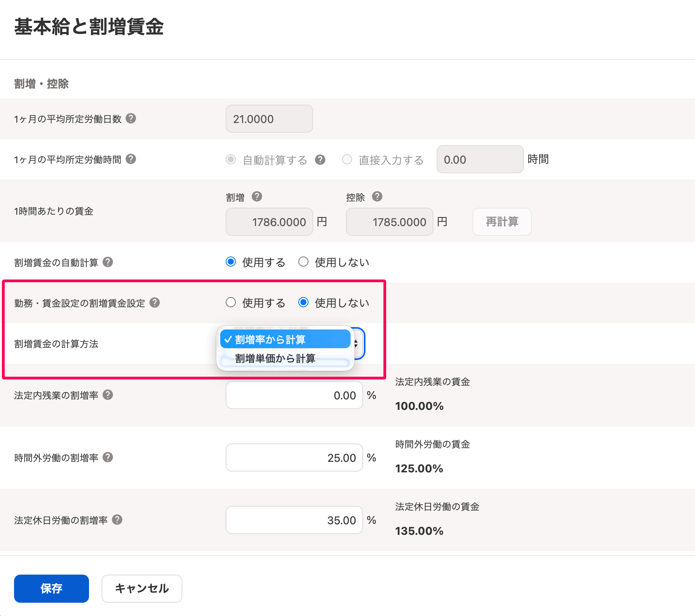Viewport: 695px width, 616px height.
Task: Show help for 割増 hourly wage
Action: 257,196
